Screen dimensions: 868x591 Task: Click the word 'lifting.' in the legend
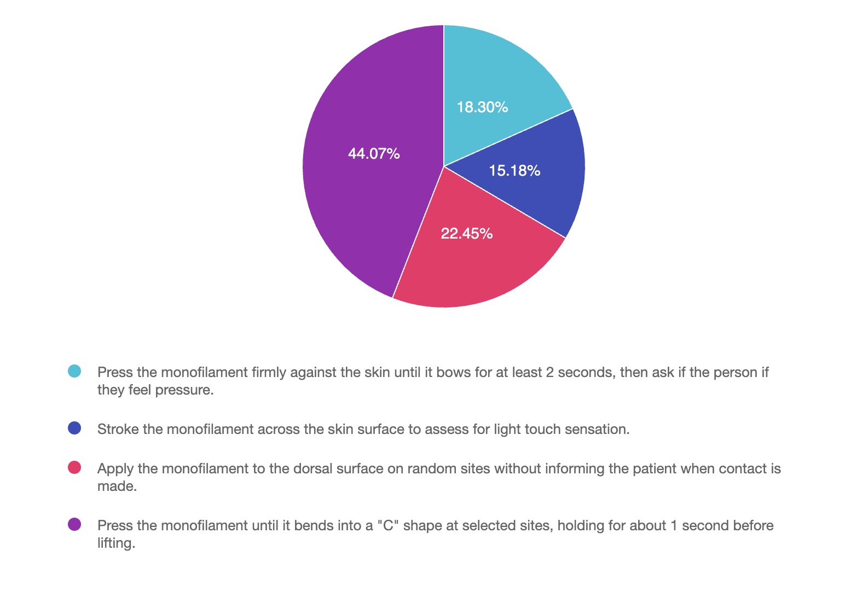tap(116, 543)
